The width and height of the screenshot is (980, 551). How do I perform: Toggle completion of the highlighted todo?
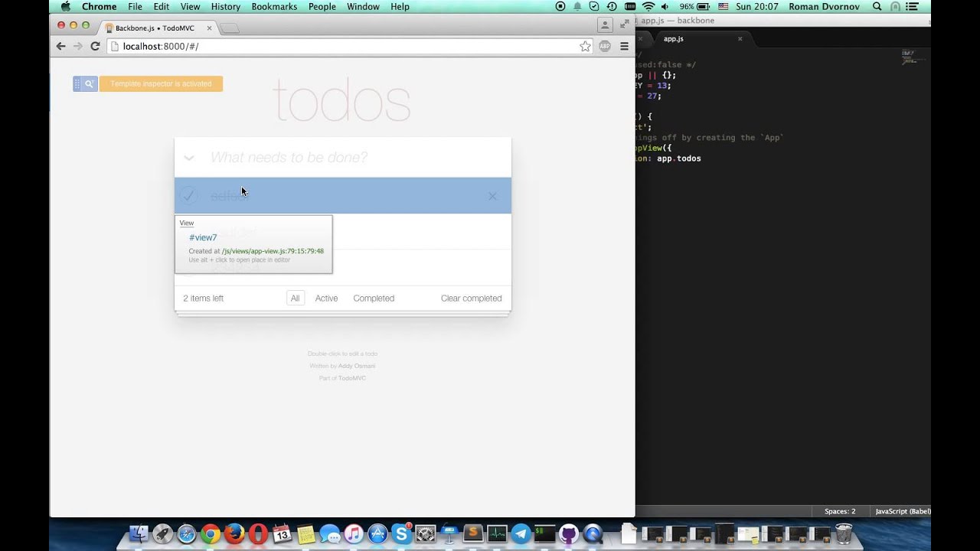188,196
